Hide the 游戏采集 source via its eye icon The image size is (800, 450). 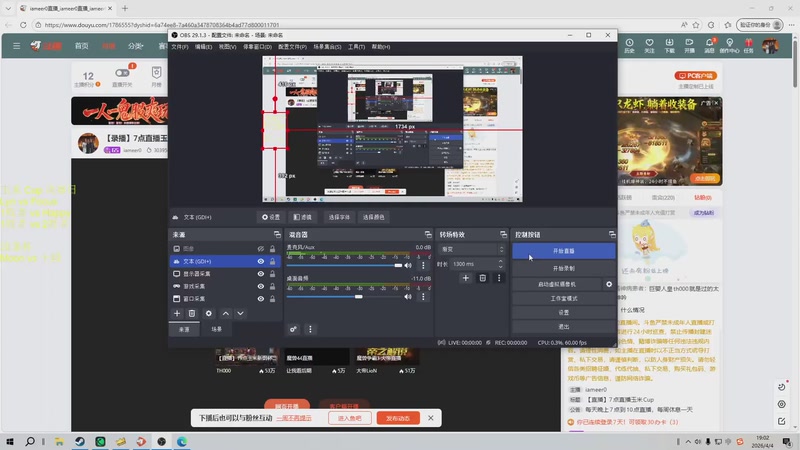261,286
